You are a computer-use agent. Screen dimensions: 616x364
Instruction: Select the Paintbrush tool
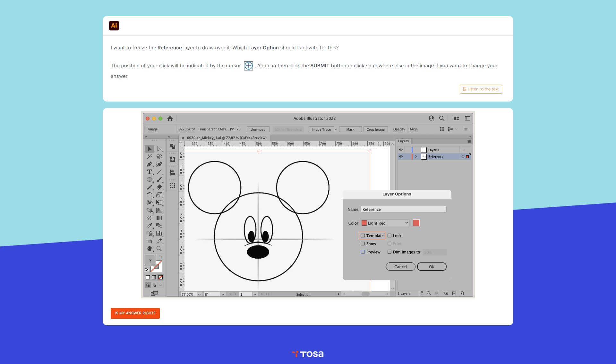click(x=159, y=180)
